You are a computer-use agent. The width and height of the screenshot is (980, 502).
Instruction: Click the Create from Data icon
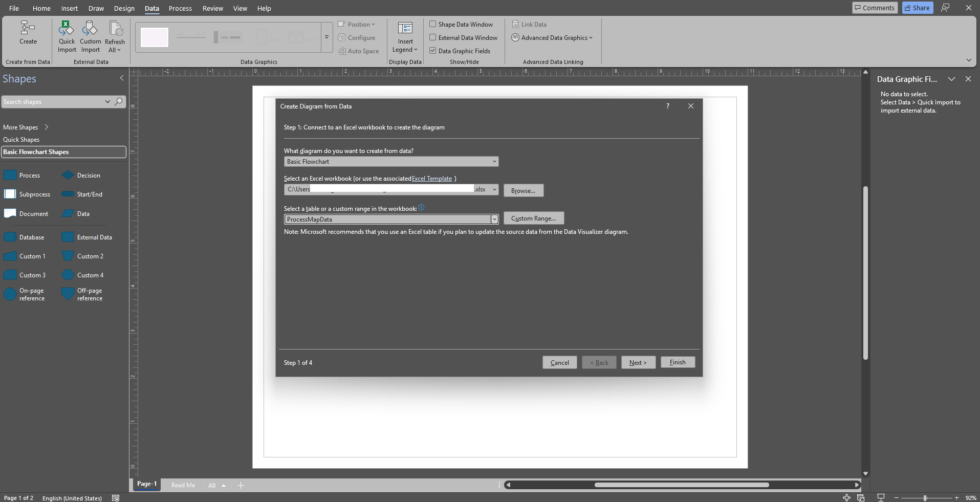click(28, 33)
